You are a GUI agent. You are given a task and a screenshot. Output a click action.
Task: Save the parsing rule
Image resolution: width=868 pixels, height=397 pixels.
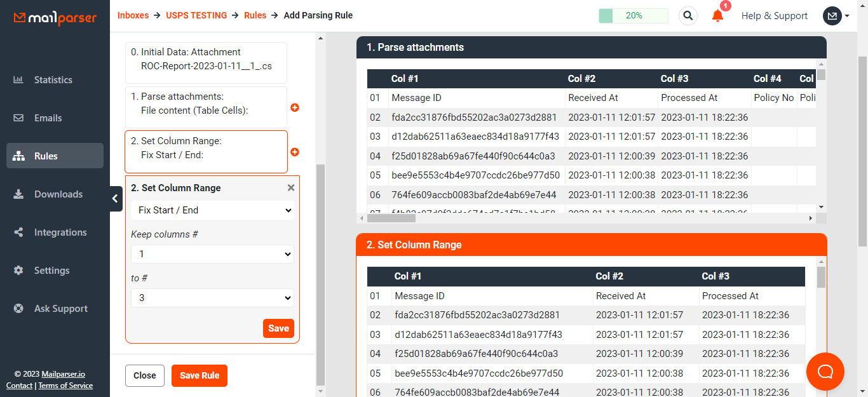pyautogui.click(x=199, y=375)
